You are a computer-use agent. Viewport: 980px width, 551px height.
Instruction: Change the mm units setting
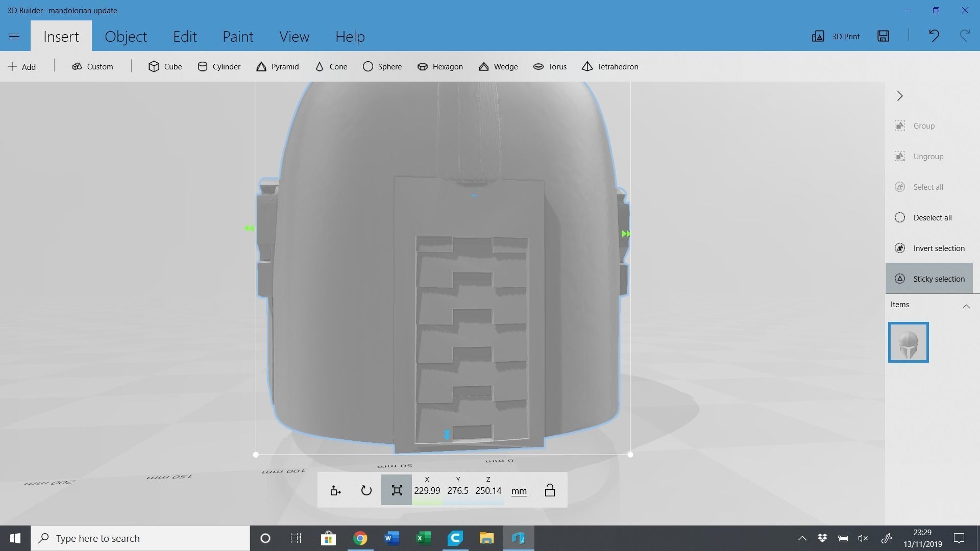point(519,491)
